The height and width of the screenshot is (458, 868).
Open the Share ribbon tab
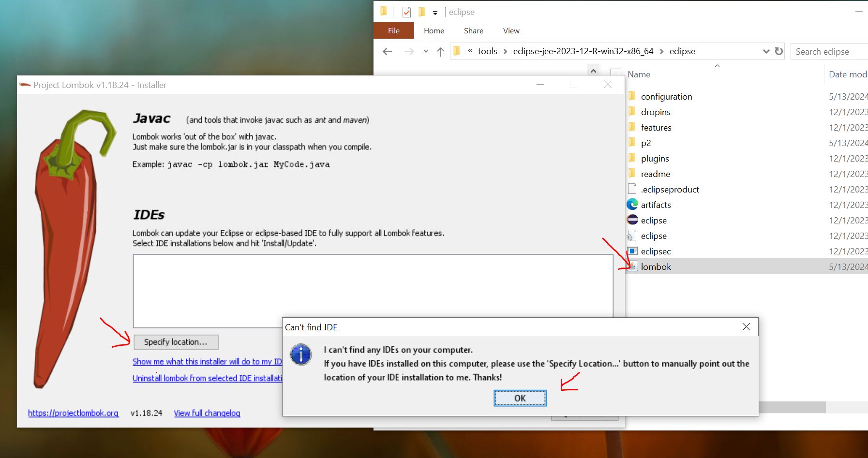click(x=474, y=30)
